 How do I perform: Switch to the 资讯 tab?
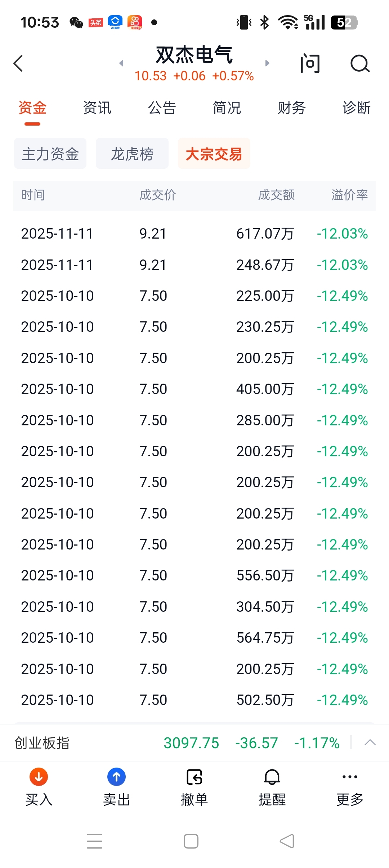[97, 108]
